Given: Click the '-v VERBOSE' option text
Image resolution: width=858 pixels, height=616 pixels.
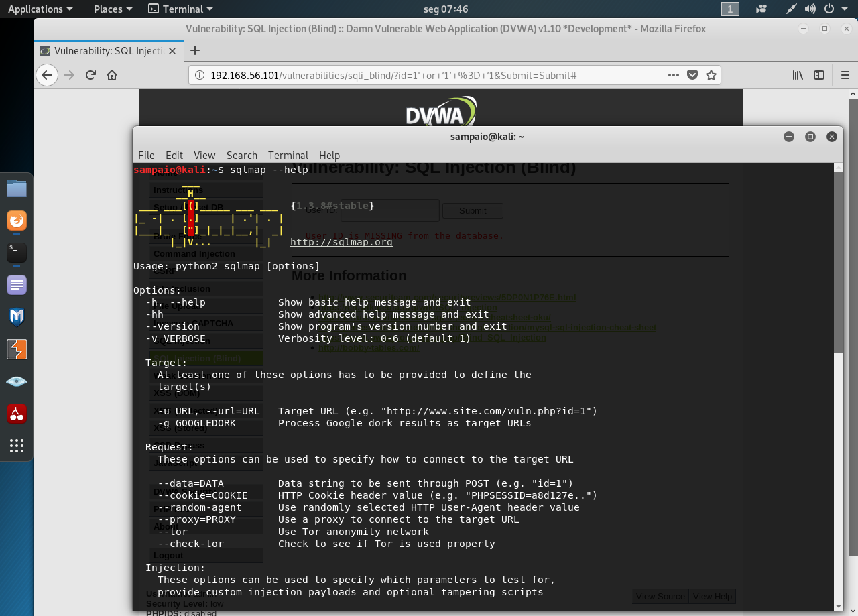Looking at the screenshot, I should point(176,338).
